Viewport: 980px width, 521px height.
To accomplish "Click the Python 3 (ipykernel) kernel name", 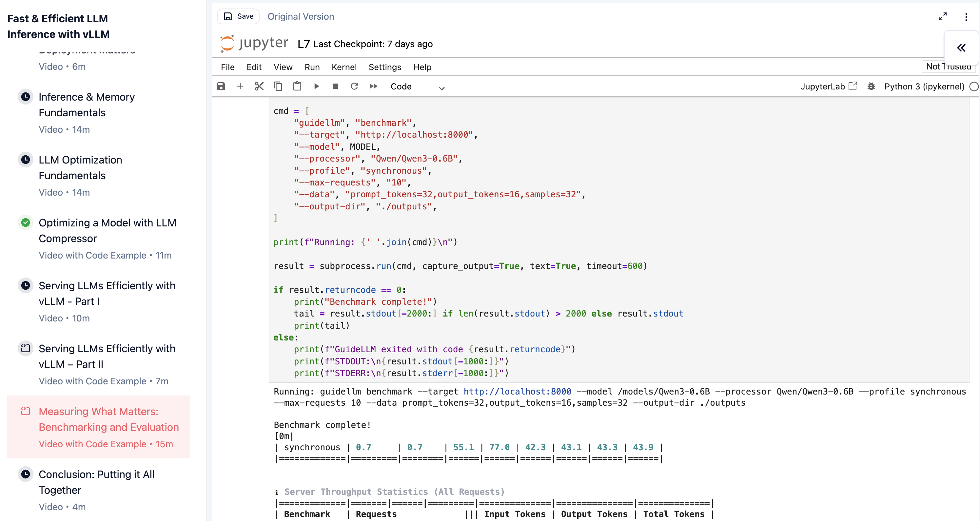I will 924,86.
